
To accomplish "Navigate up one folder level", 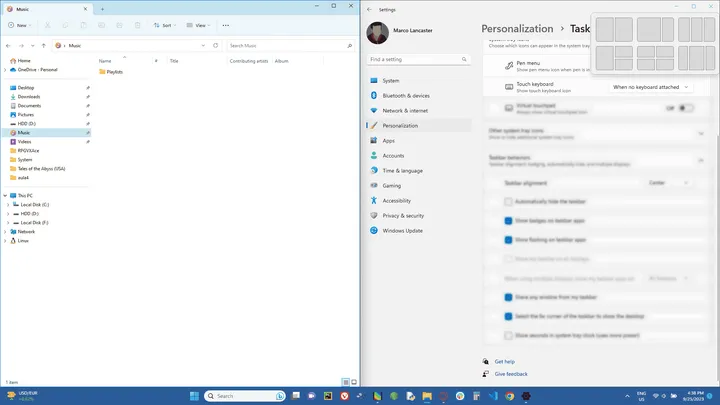I will 43,45.
